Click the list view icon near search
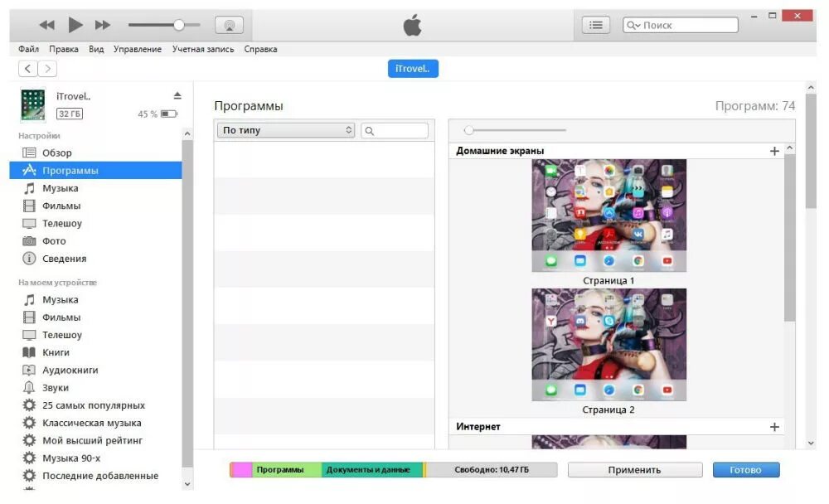The image size is (829, 504). [595, 24]
